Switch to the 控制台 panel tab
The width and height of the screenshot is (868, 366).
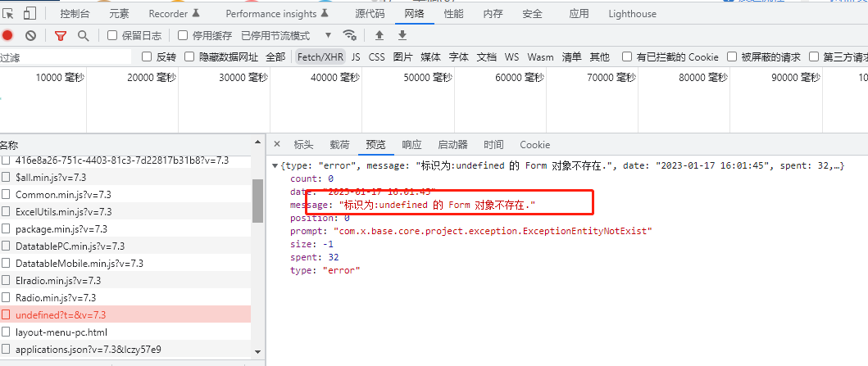click(75, 14)
